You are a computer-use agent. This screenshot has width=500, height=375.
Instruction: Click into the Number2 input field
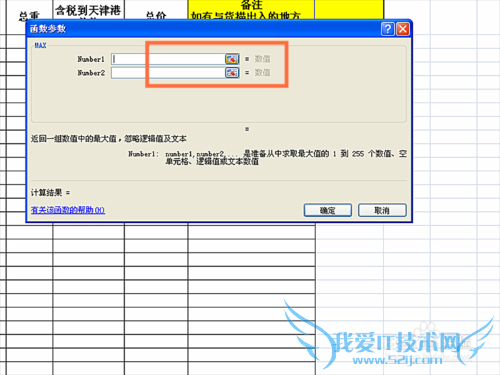[168, 72]
